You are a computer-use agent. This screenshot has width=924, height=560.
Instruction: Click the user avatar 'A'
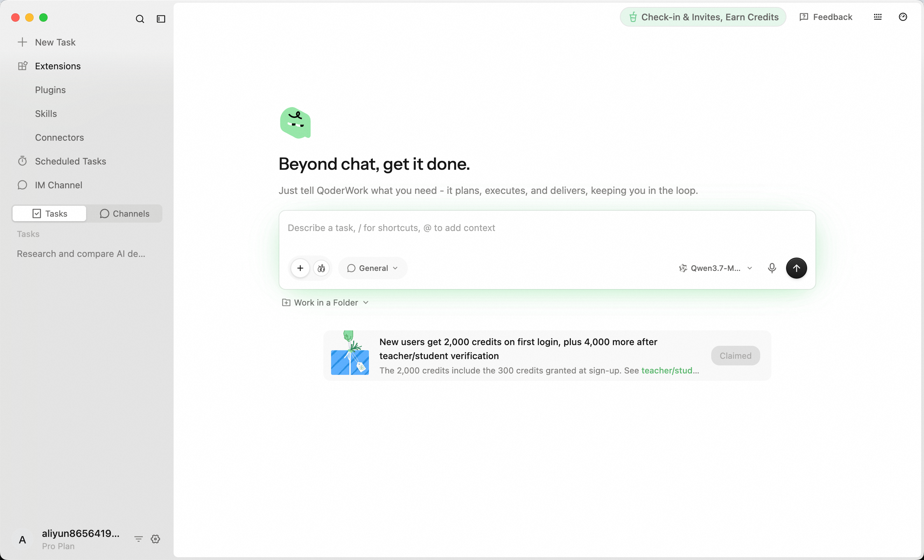point(22,540)
